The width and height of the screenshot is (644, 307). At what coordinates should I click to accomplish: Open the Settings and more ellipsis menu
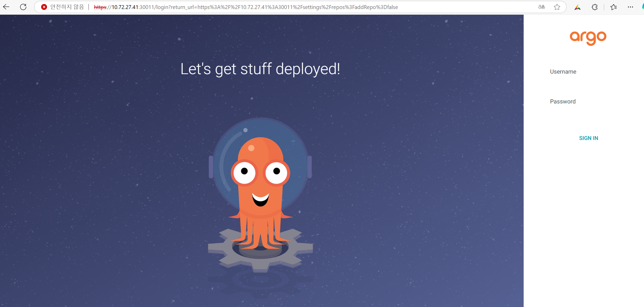(630, 7)
